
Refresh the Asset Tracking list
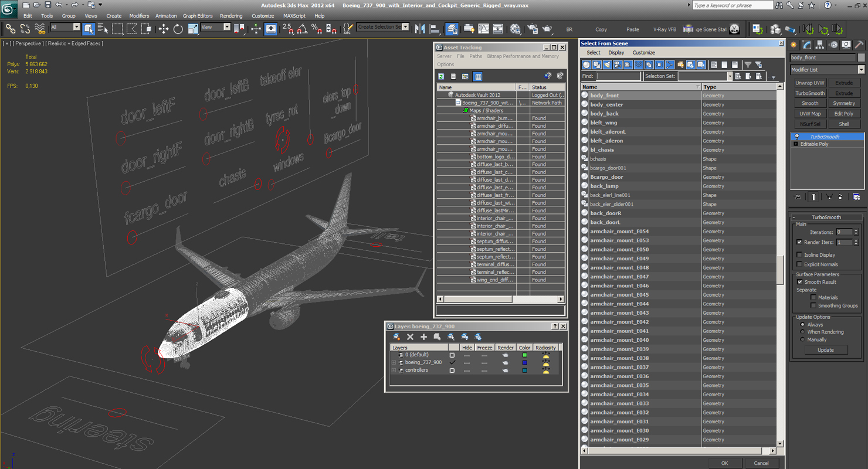tap(441, 76)
